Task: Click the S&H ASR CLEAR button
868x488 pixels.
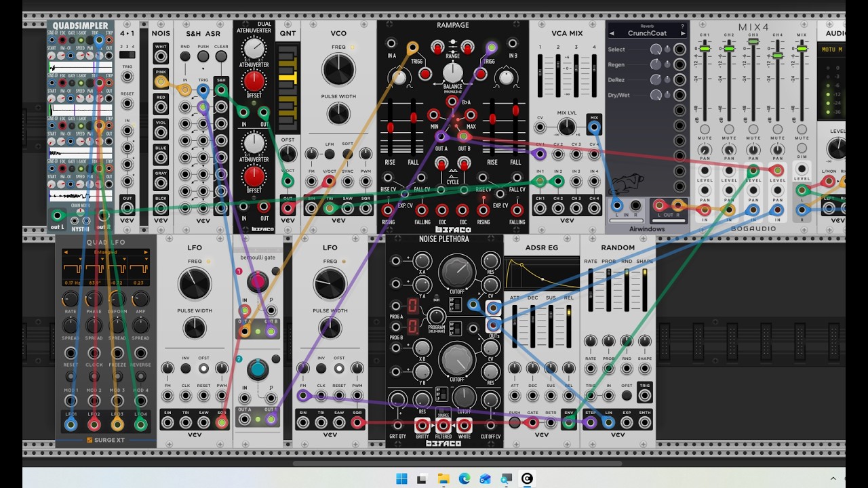Action: pos(221,57)
